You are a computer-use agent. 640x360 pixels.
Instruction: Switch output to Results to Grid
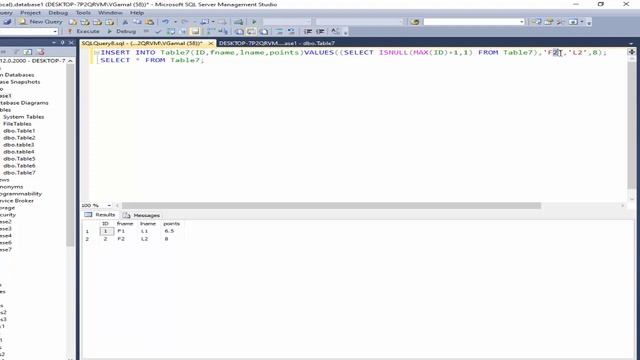coord(251,31)
